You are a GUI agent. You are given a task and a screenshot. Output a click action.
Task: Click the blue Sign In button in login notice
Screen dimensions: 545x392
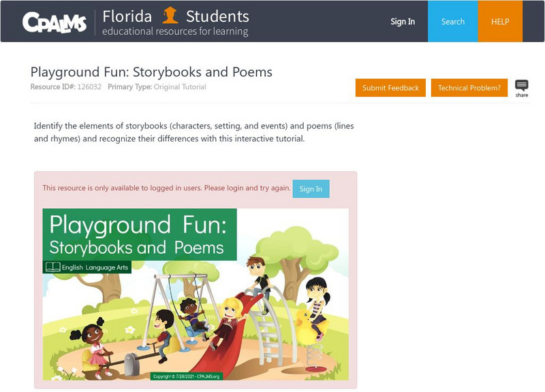311,189
